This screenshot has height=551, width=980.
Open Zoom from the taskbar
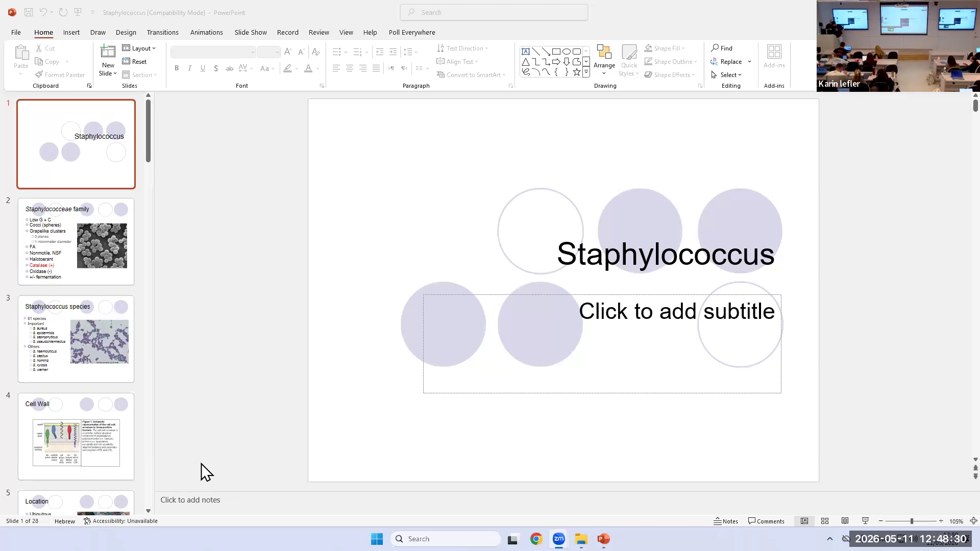[x=558, y=539]
